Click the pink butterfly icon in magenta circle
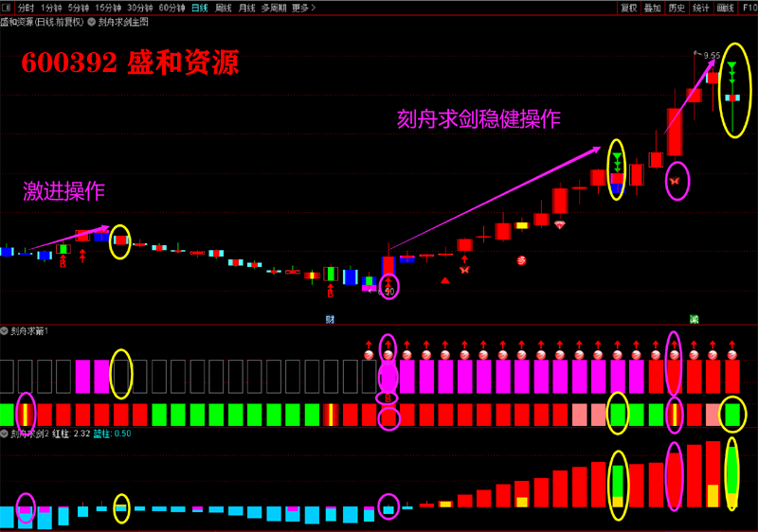This screenshot has height=532, width=758. pyautogui.click(x=676, y=180)
